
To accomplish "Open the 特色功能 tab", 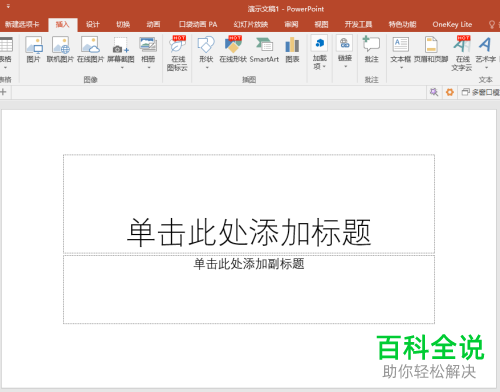I will (402, 24).
